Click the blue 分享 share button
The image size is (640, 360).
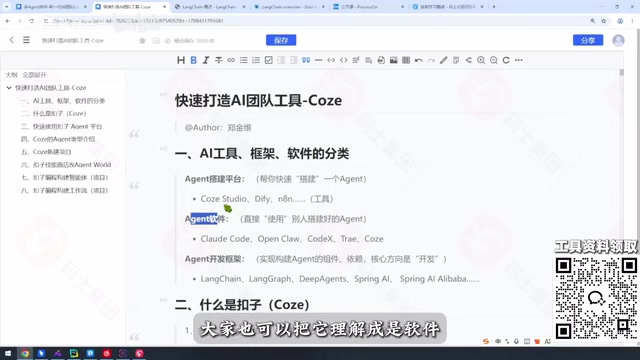tap(588, 40)
